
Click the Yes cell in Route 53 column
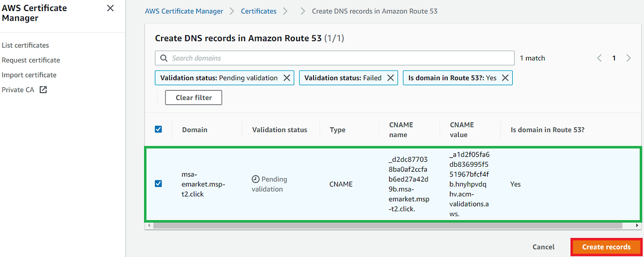[515, 184]
